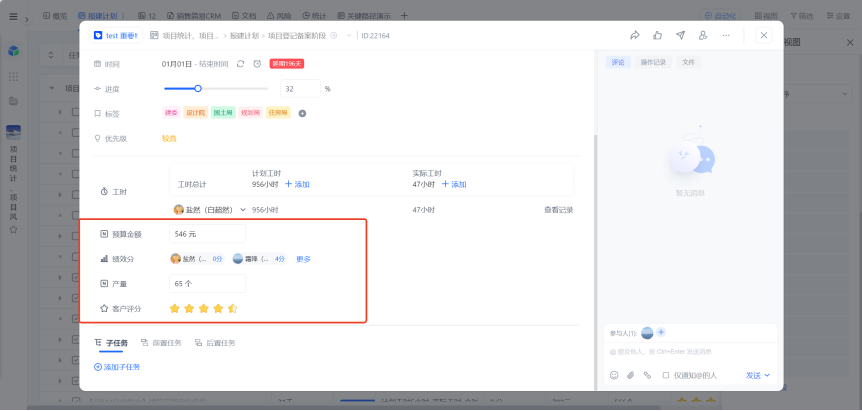
Task: Click the 结束时间 end date placeholder
Action: pos(213,64)
